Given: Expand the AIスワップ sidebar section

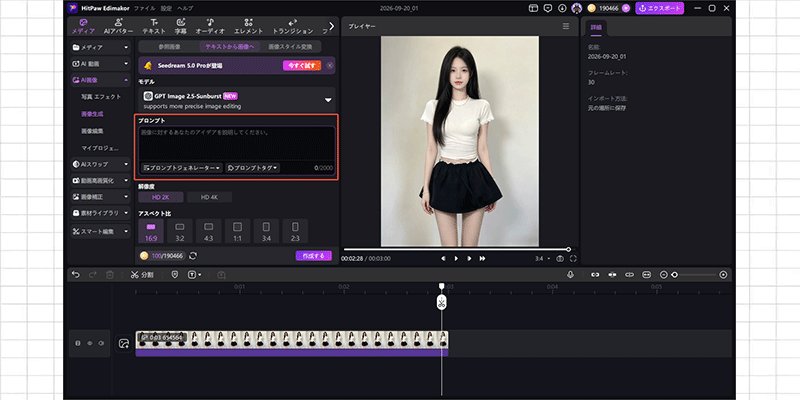Looking at the screenshot, I should (101, 164).
